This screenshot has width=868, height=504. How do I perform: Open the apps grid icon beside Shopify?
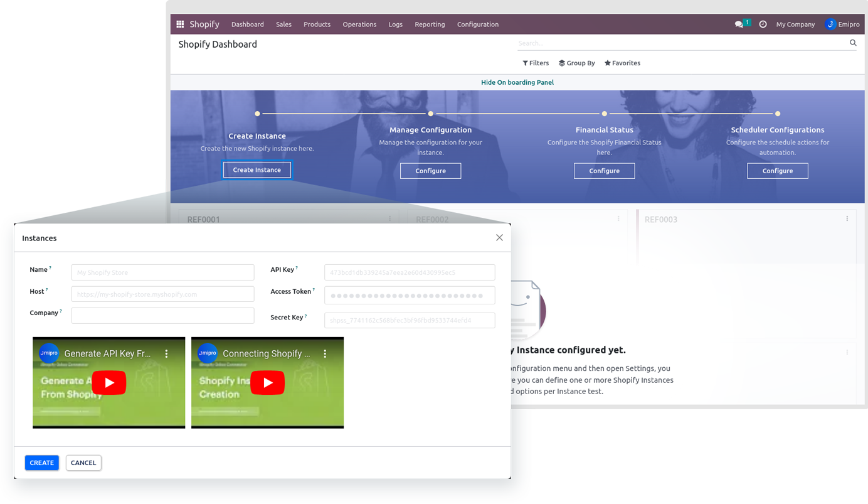tap(180, 24)
